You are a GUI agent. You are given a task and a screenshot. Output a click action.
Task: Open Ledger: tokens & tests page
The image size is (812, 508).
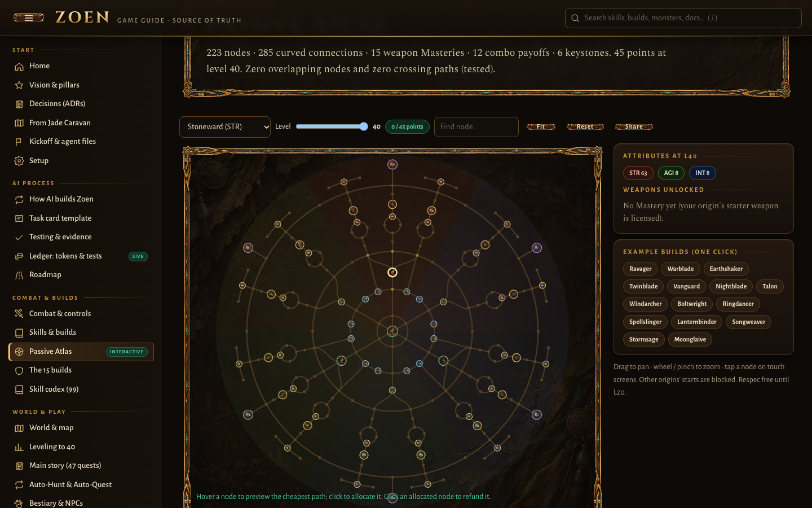(x=65, y=256)
